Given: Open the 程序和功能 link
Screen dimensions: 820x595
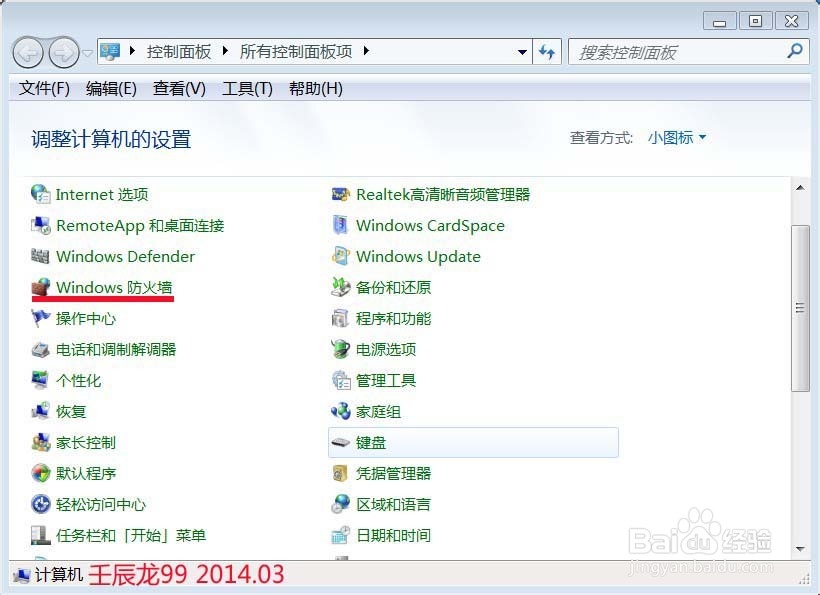Looking at the screenshot, I should [393, 318].
